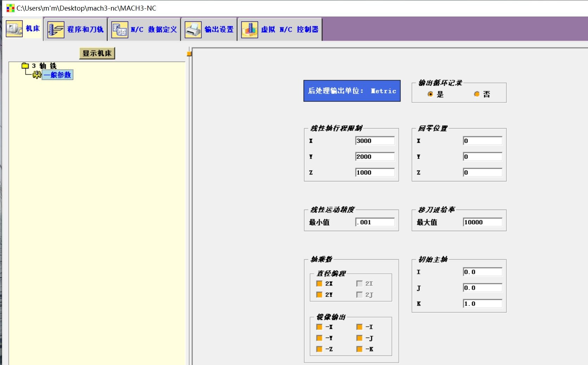Open the 输出设置 printer icon

point(193,30)
